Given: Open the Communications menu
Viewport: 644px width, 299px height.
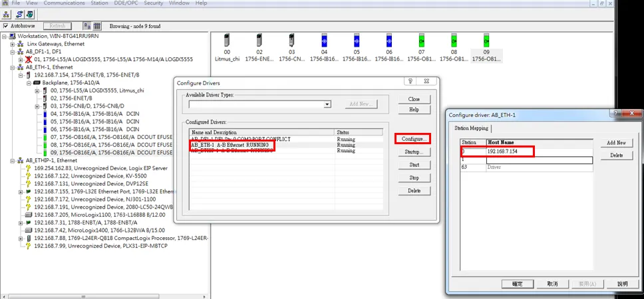Looking at the screenshot, I should (64, 3).
